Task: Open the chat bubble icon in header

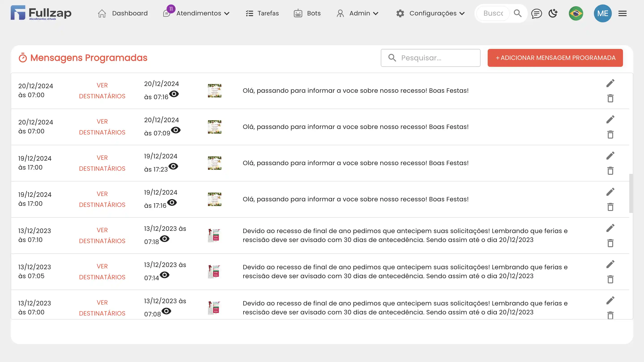Action: (x=536, y=13)
